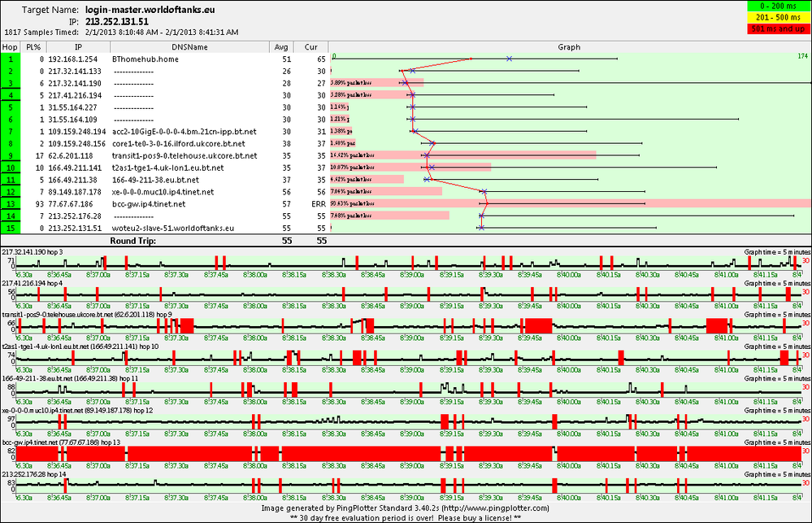The width and height of the screenshot is (812, 523).
Task: Select core1-te0-3-0-16.ilford.ukcore.bt.net DNS name
Action: 179,144
